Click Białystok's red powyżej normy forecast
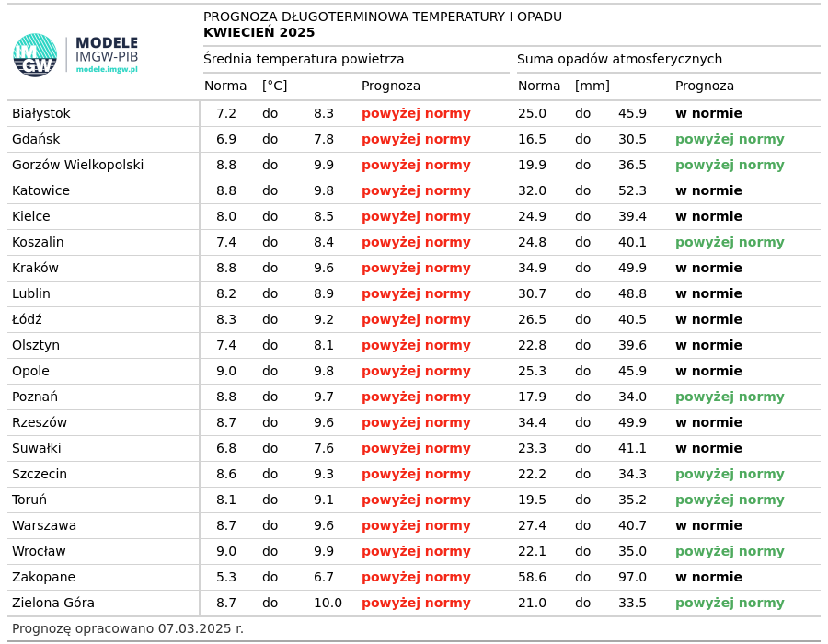Image resolution: width=828 pixels, height=644 pixels. (x=416, y=113)
